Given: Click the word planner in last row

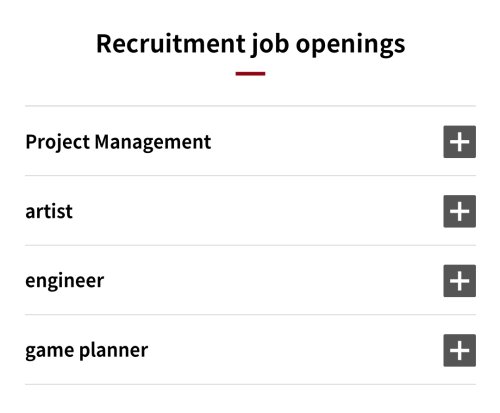Looking at the screenshot, I should point(114,351).
